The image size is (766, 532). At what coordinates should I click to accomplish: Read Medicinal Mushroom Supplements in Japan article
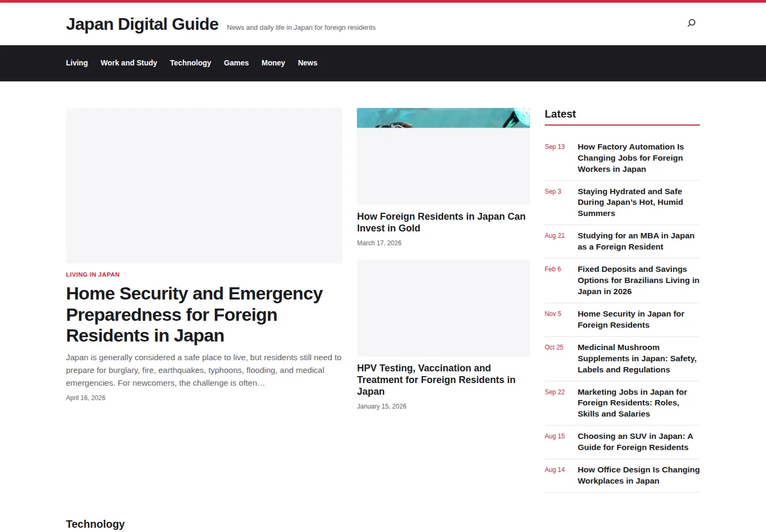click(637, 359)
